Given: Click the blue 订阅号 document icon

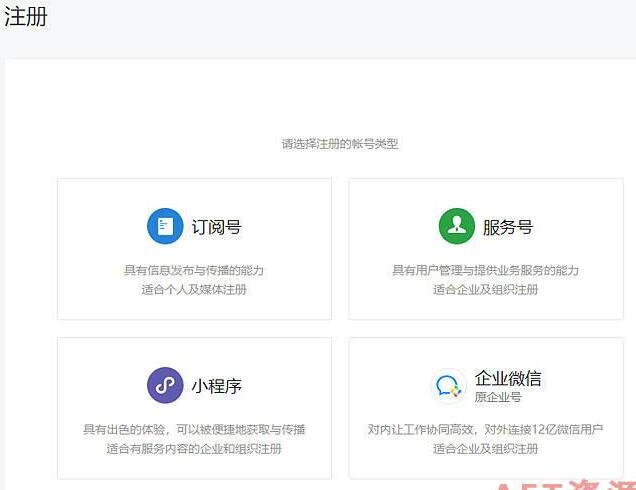Looking at the screenshot, I should point(165,226).
